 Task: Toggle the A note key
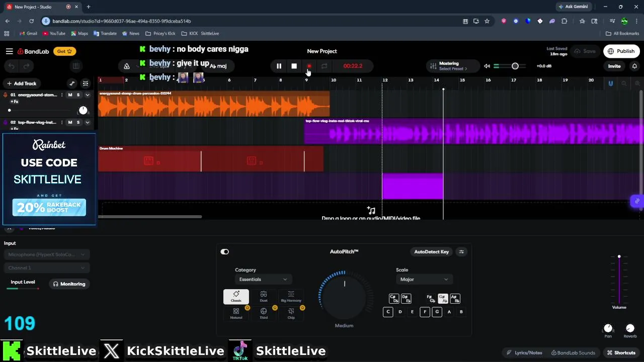click(x=449, y=312)
